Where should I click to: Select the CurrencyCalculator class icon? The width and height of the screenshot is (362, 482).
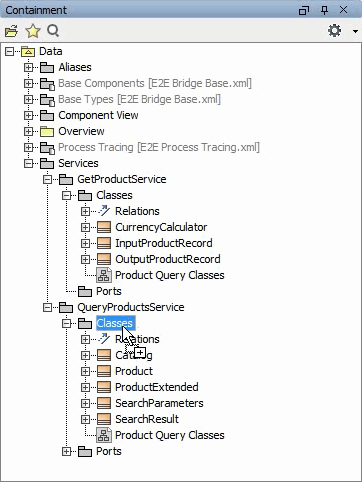[x=104, y=227]
